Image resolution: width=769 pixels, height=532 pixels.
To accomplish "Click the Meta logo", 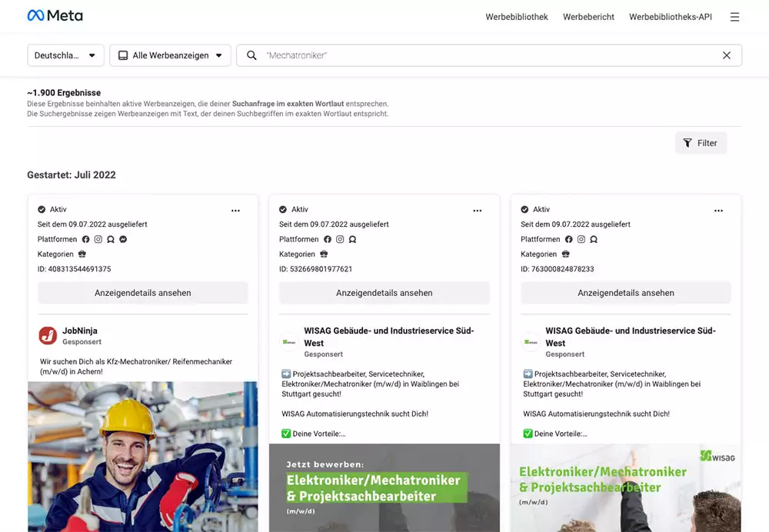I will [55, 15].
